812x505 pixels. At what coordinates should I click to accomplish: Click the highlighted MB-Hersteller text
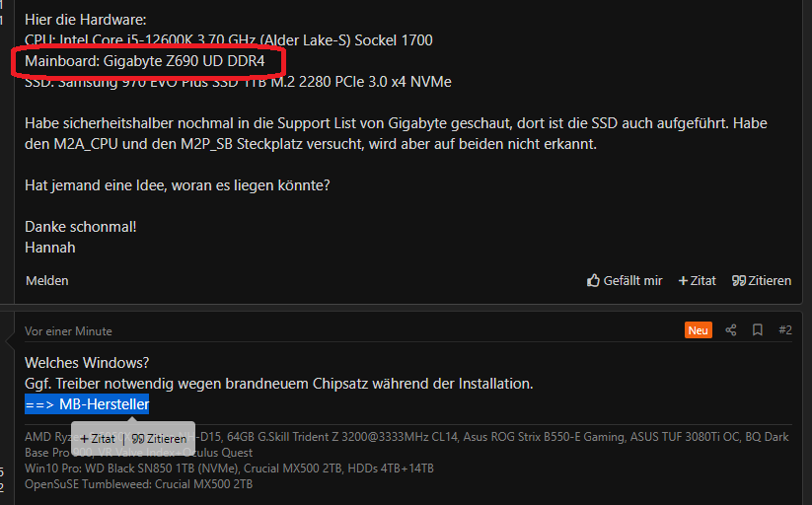[x=87, y=404]
